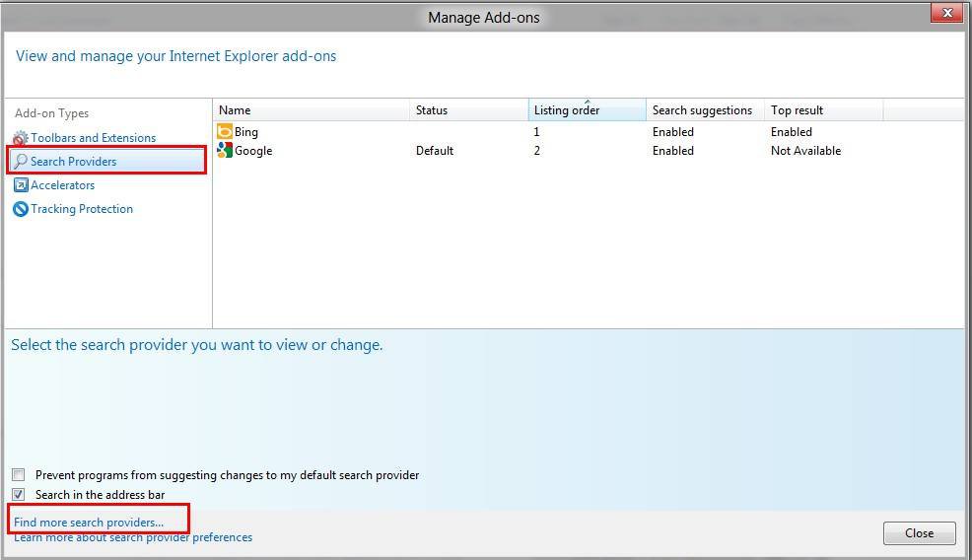Click the Tracking Protection blocked-circle icon

(21, 209)
